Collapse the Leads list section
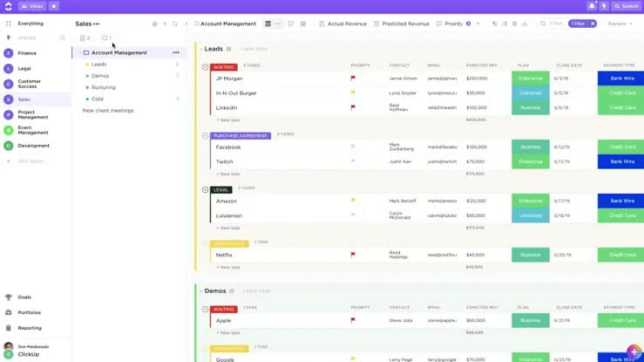Viewport: 644px width, 362px height. click(x=200, y=49)
